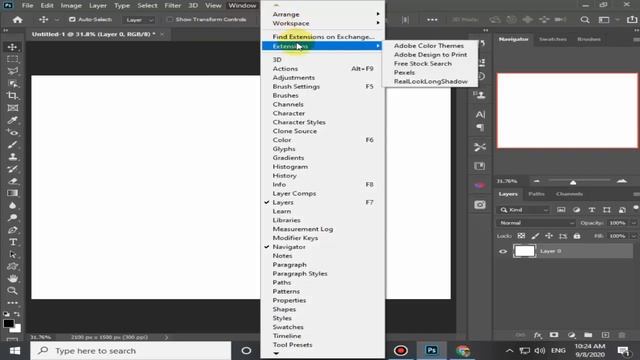The height and width of the screenshot is (360, 640).
Task: Open the search magnifier in options bar
Action: [585, 20]
